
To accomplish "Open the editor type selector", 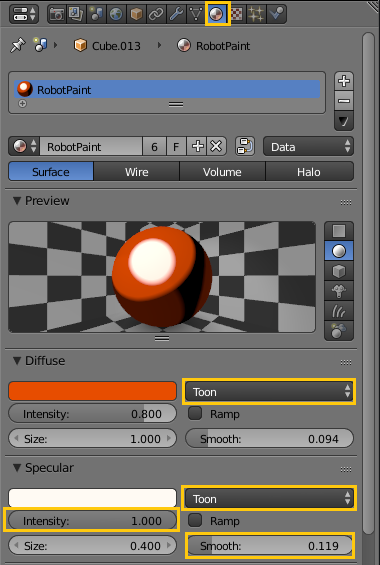I will click(24, 14).
